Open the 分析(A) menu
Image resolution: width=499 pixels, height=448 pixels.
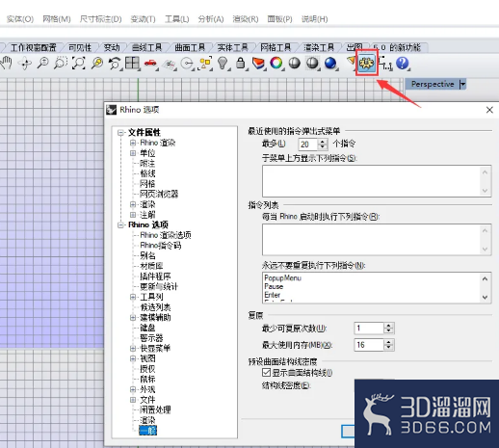211,19
